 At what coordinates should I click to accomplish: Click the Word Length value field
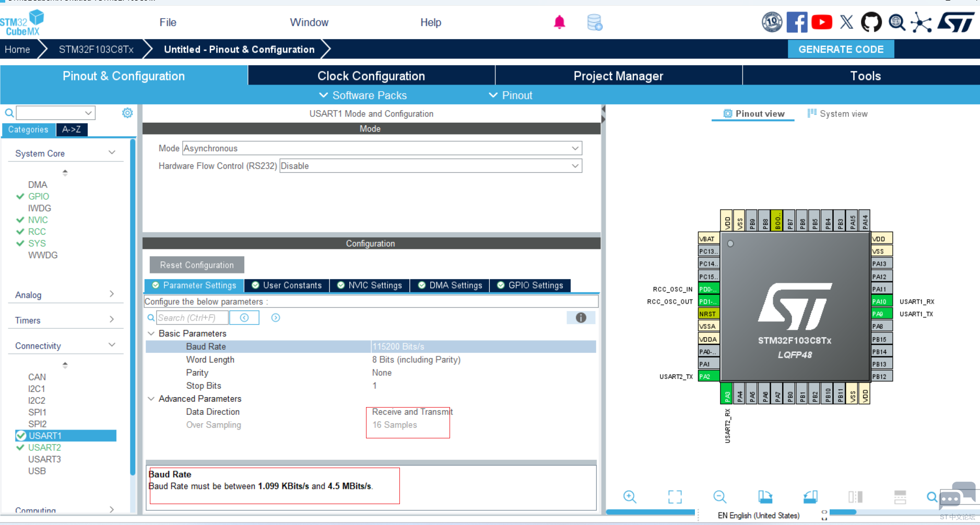pyautogui.click(x=483, y=360)
